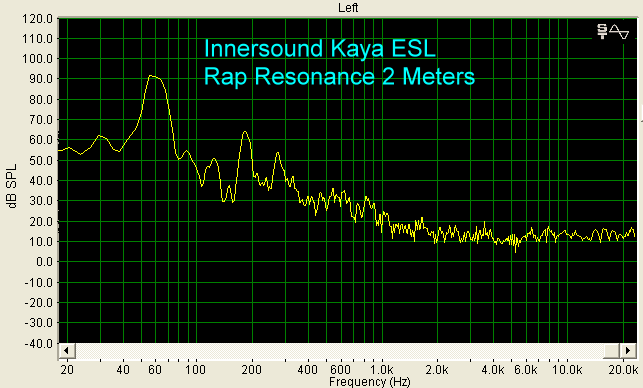This screenshot has width=643, height=388.
Task: Click the S marker icon in the graph corner
Action: pos(602,32)
